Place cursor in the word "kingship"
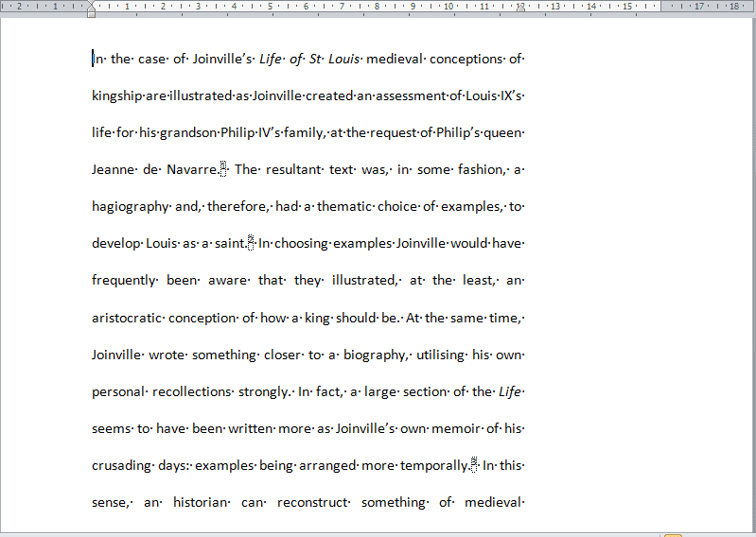Viewport: 756px width, 537px height. point(117,95)
